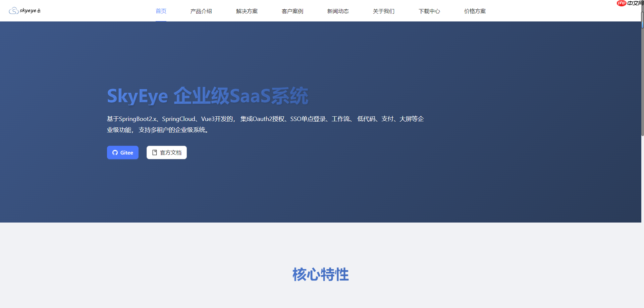Click the 核心特性 section heading
This screenshot has width=644, height=308.
(x=320, y=274)
